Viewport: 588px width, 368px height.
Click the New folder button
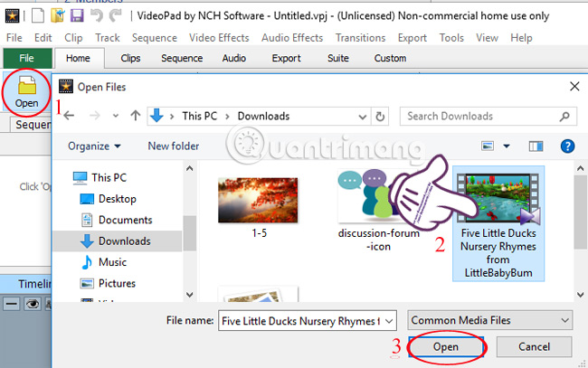point(174,146)
